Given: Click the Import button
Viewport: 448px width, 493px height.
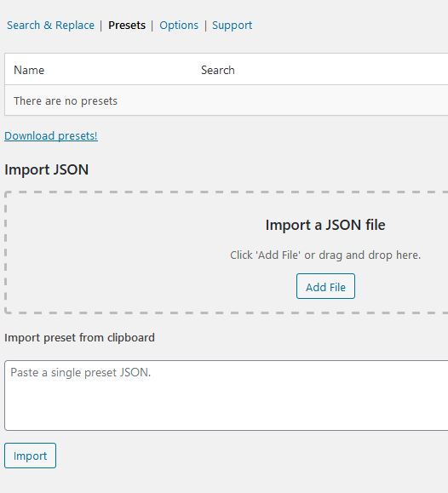Looking at the screenshot, I should tap(30, 456).
